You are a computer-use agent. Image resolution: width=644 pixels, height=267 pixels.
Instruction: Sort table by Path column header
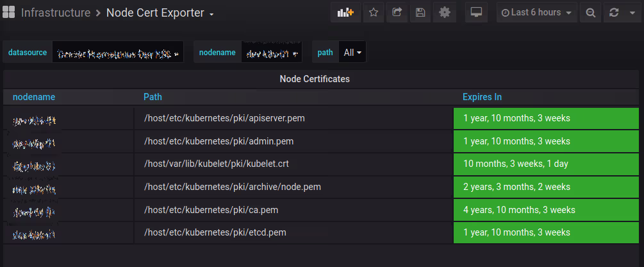click(x=153, y=97)
